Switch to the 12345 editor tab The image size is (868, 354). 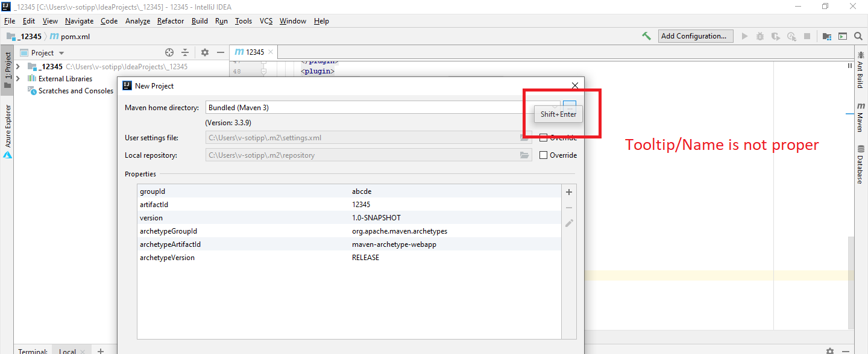coord(253,52)
